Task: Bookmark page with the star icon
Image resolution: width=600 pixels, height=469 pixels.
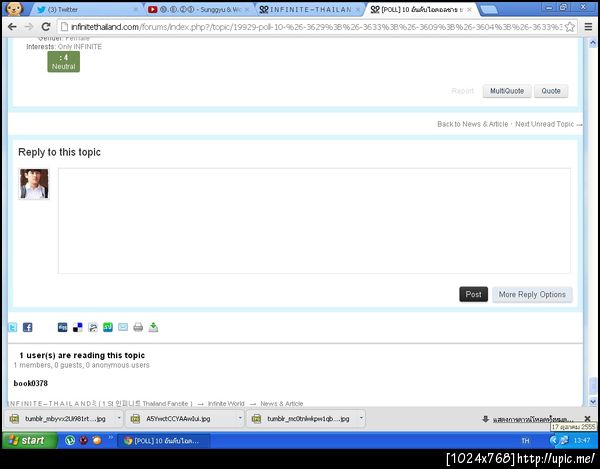Action: click(x=570, y=27)
